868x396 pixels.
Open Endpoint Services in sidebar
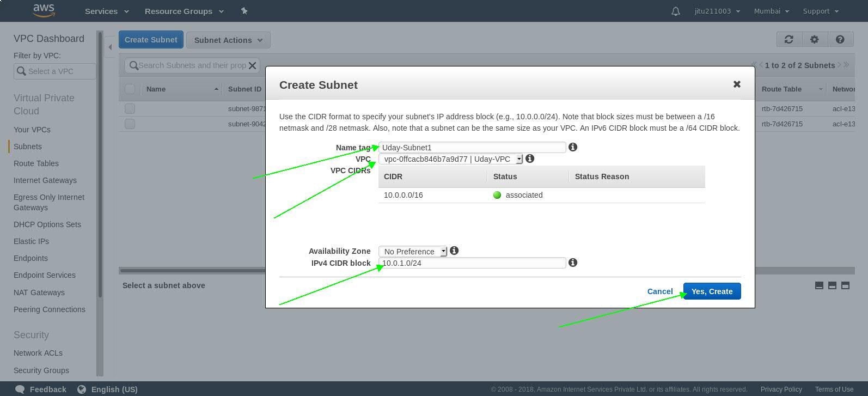45,275
